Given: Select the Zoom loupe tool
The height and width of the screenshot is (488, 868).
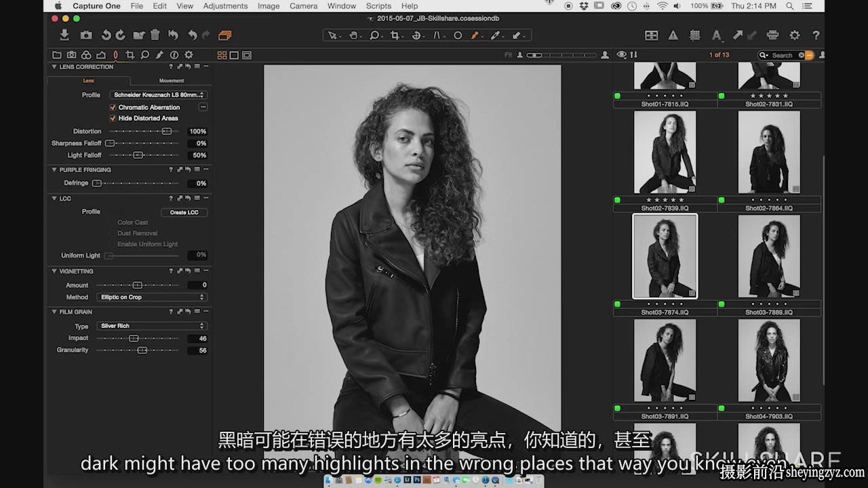Looking at the screenshot, I should (374, 35).
